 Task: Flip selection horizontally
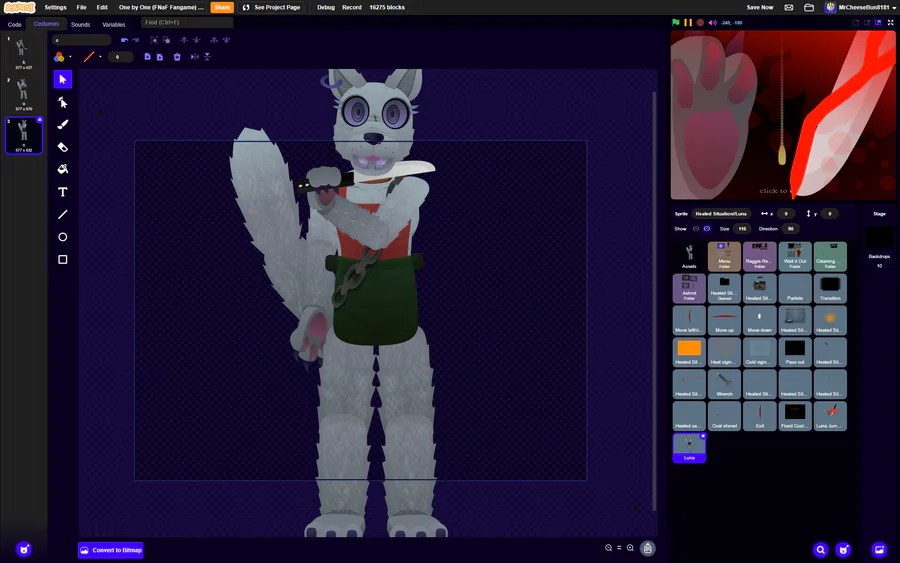coord(195,57)
